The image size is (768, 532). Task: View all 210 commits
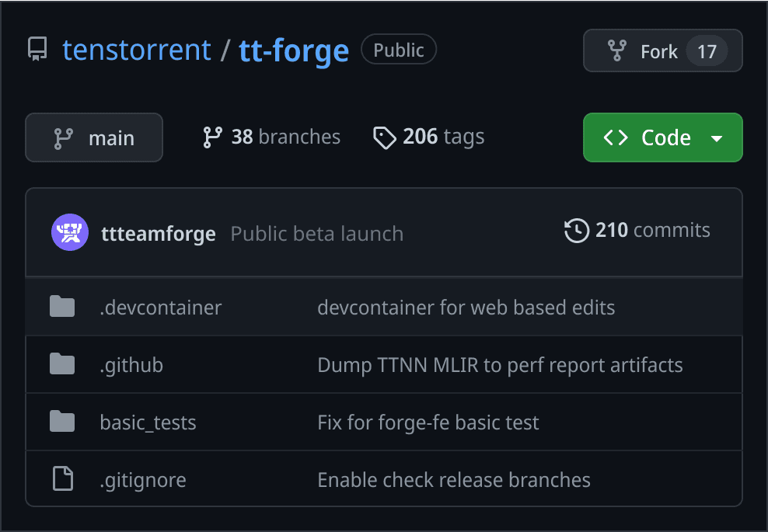[637, 231]
